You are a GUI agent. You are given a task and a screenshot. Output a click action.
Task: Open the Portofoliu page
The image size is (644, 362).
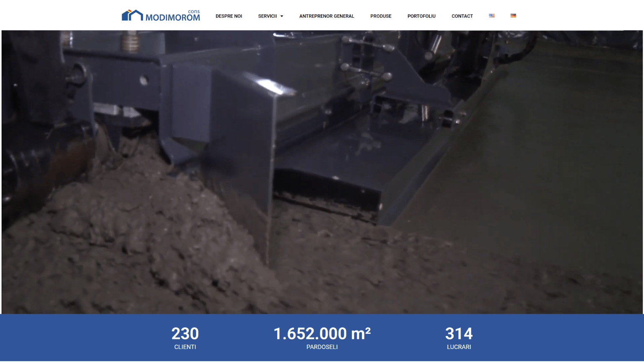point(421,16)
